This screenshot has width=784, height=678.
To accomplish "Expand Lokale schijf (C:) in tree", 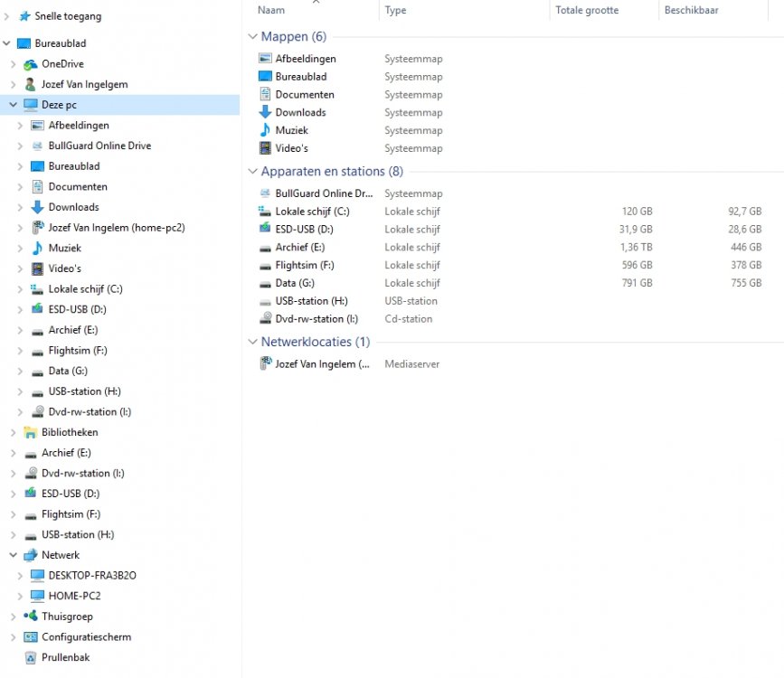I will (x=20, y=289).
